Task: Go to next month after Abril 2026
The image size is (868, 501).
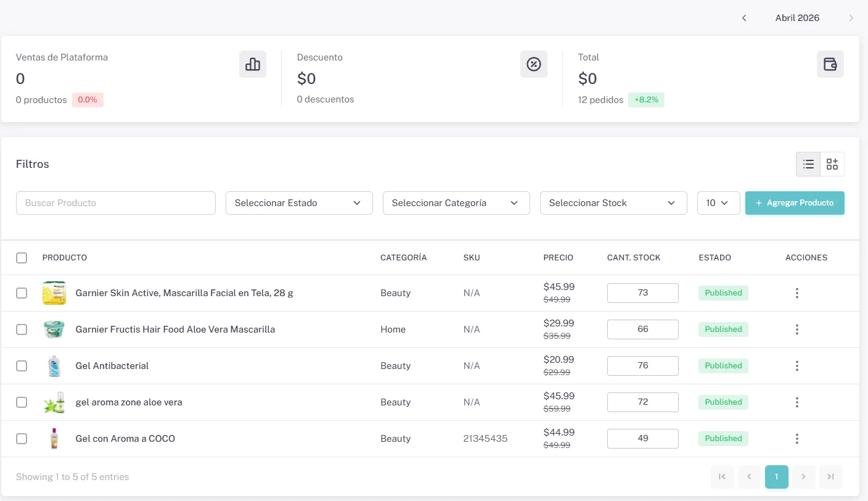Action: (x=851, y=18)
